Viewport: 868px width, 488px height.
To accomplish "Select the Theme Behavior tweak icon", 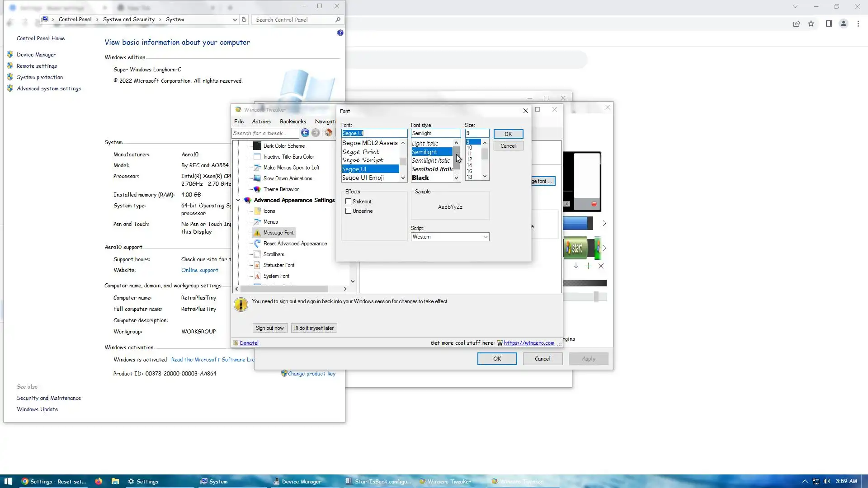I will pyautogui.click(x=257, y=189).
